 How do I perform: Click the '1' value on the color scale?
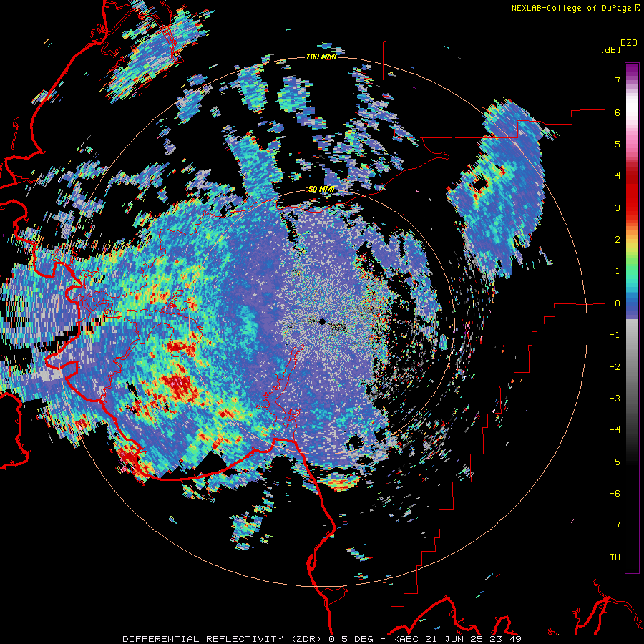coord(618,271)
